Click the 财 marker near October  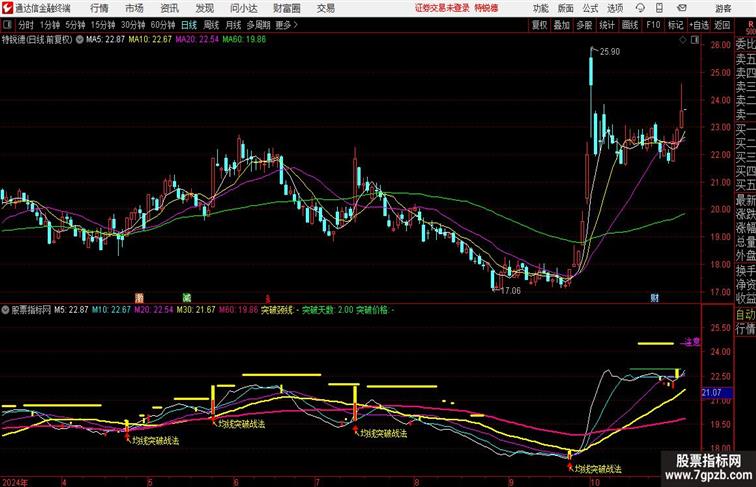[654, 298]
